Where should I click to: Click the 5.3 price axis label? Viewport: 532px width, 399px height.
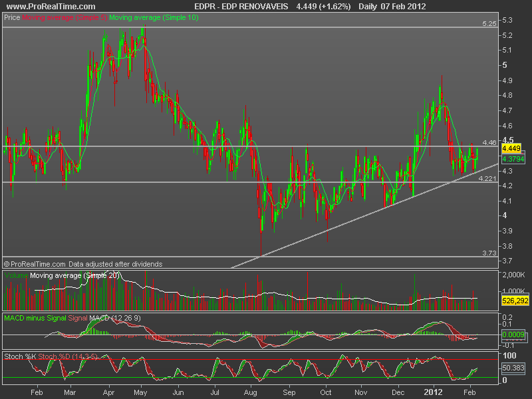507,21
